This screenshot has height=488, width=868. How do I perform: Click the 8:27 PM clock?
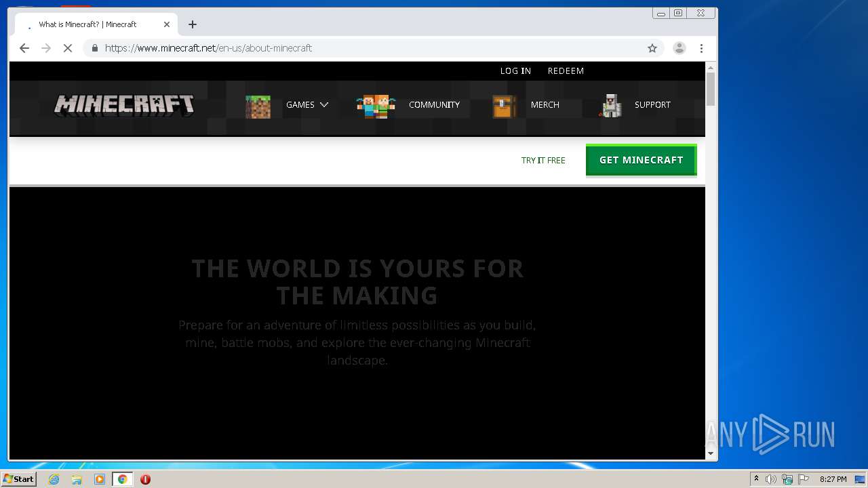833,479
